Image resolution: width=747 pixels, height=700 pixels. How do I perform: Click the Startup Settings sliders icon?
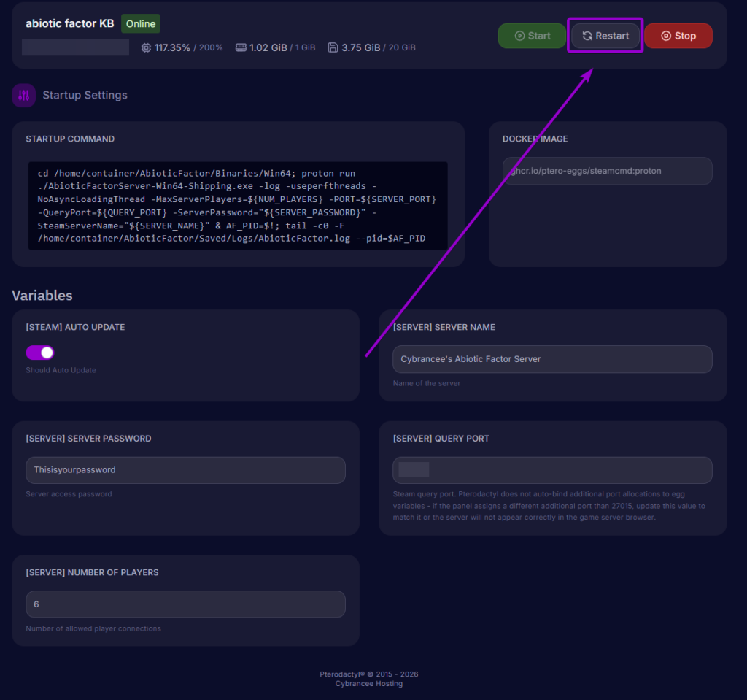[24, 96]
